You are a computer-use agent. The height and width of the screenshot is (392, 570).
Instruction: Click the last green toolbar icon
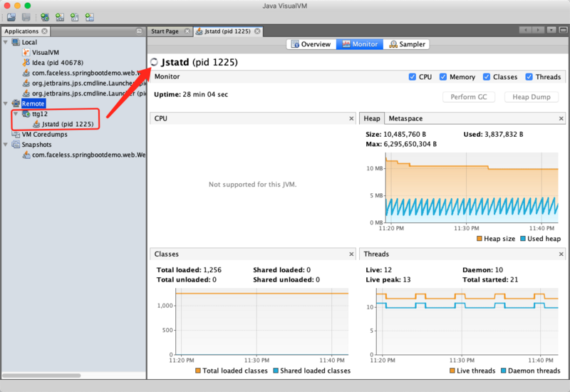[x=90, y=17]
